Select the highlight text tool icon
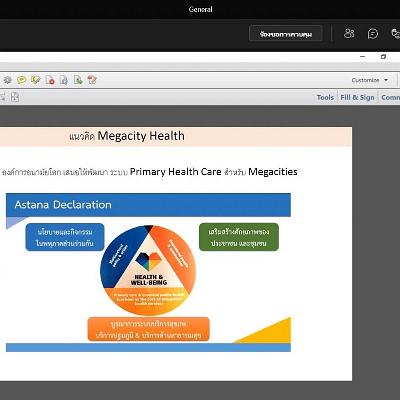This screenshot has height=400, width=400. 36,80
